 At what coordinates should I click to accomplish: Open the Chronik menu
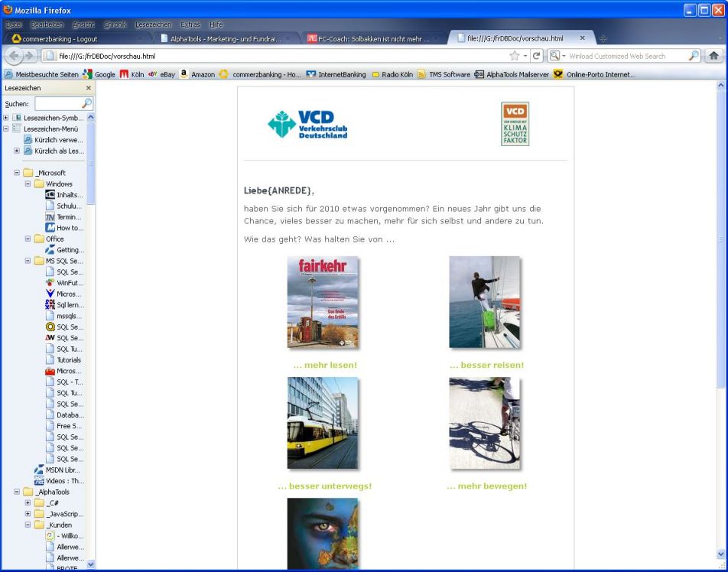[x=115, y=24]
